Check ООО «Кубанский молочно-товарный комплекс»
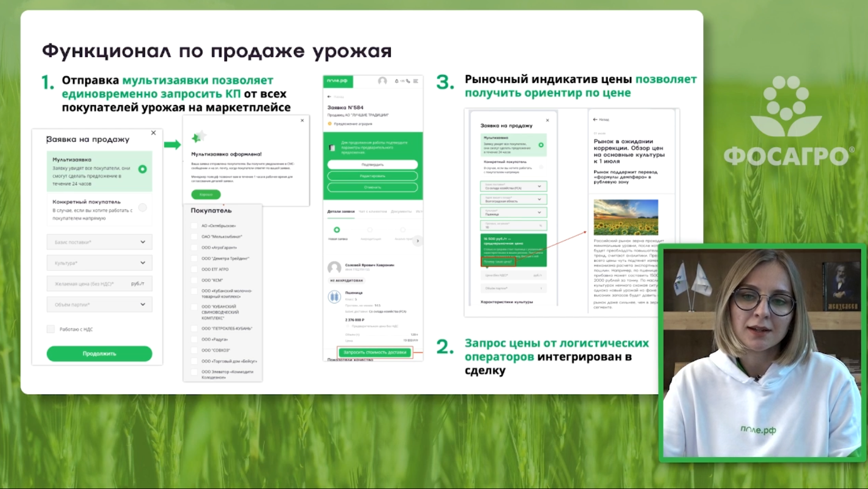The height and width of the screenshot is (489, 868). 194,291
